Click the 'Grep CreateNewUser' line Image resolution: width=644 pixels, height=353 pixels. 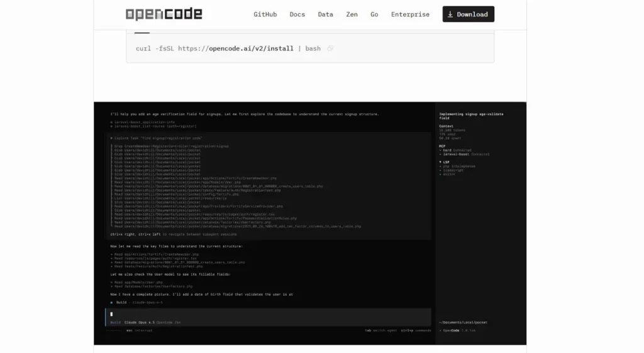click(x=170, y=146)
